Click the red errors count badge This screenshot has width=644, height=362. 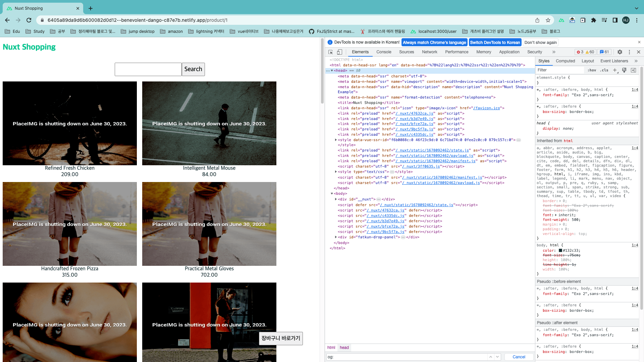pyautogui.click(x=580, y=52)
